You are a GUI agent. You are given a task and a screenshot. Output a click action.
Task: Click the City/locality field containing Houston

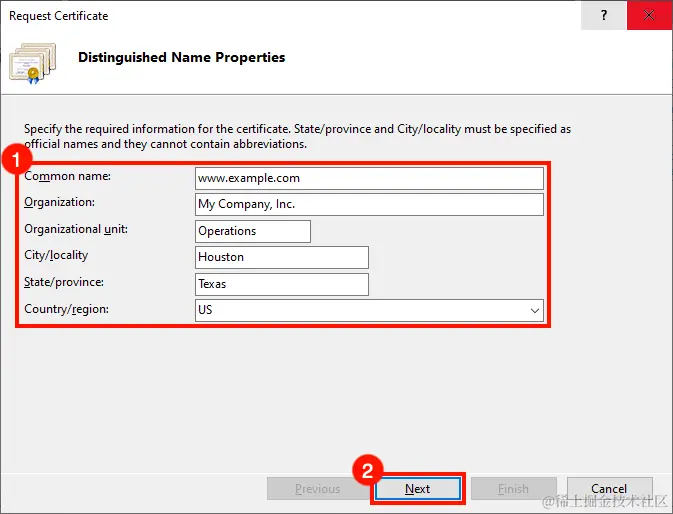282,257
